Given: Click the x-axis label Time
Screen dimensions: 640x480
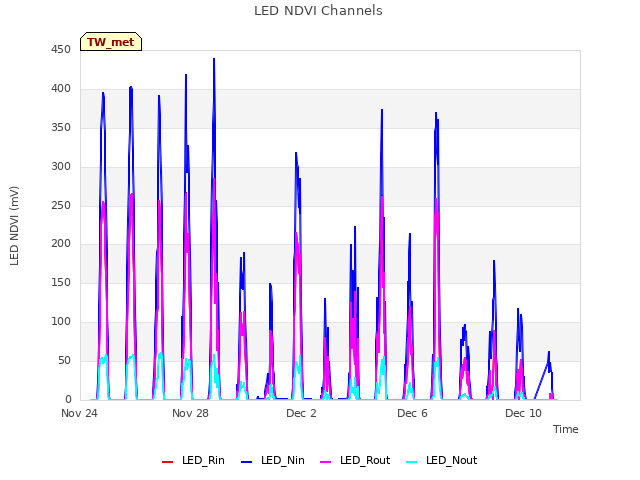Looking at the screenshot, I should [x=566, y=429].
